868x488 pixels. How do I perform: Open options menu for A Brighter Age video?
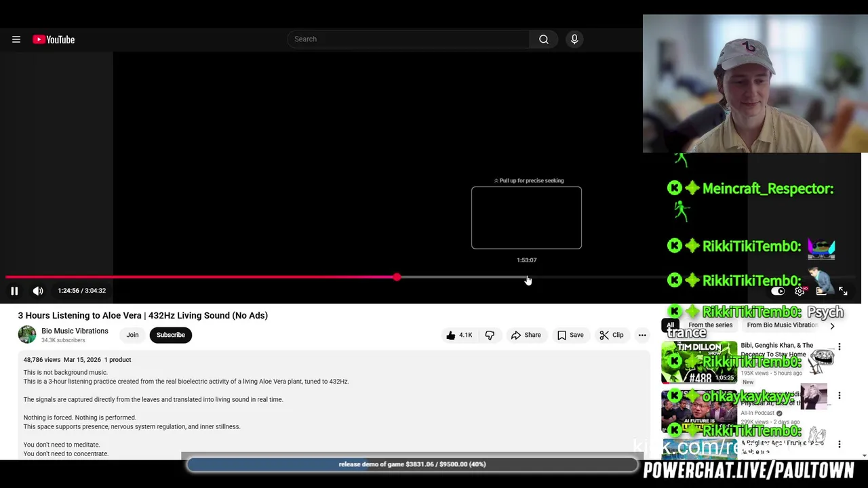[840, 445]
